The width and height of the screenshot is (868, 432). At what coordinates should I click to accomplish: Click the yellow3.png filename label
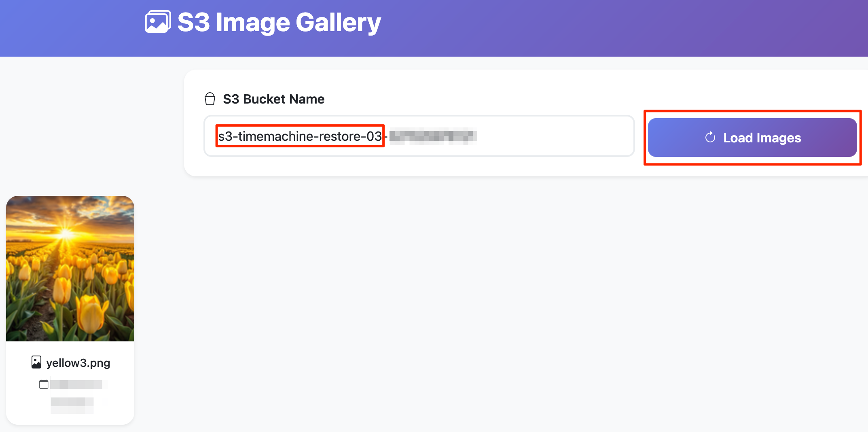coord(78,362)
